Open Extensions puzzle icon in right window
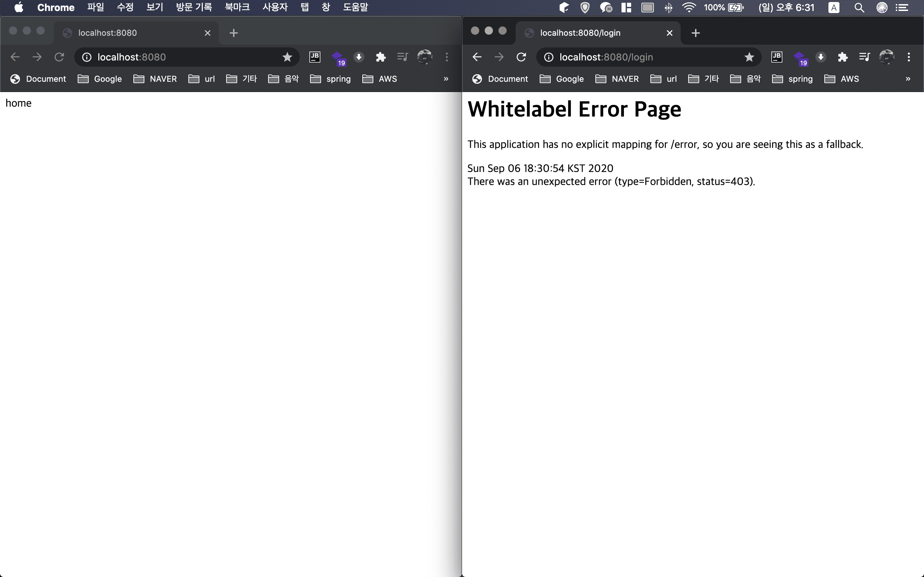Screen dimensions: 924x577 click(x=843, y=57)
